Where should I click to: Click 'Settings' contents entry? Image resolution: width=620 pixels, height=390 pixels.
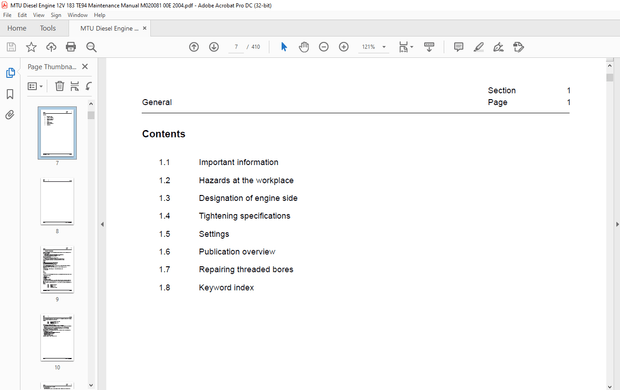coord(214,234)
